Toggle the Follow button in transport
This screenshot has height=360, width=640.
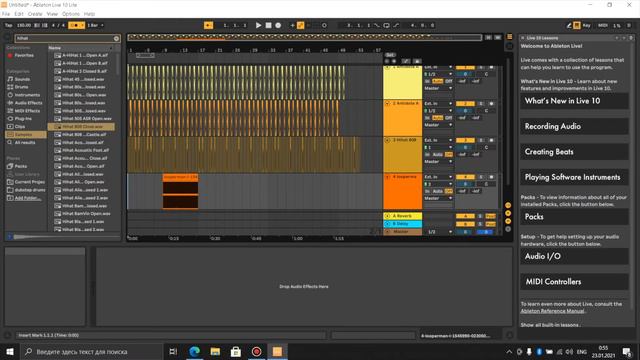208,25
